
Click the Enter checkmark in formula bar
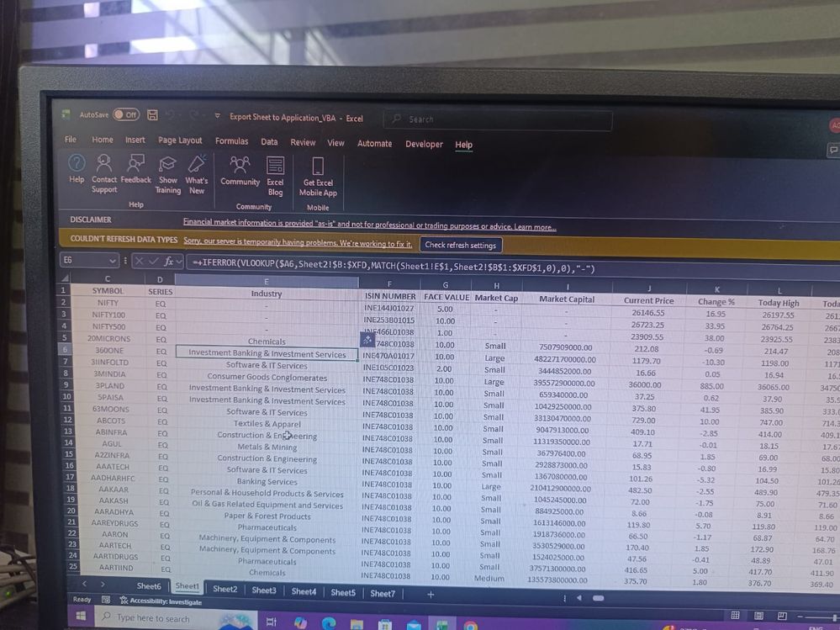154,261
